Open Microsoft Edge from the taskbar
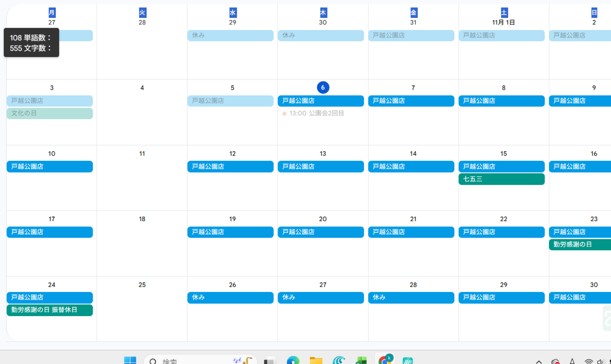 [293, 360]
